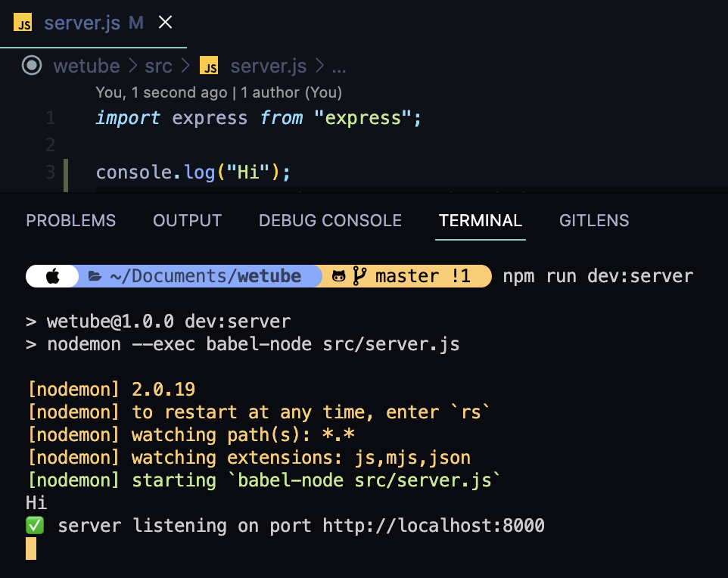Open the src breadcrumb folder
Image resolution: width=728 pixels, height=578 pixels.
click(158, 67)
